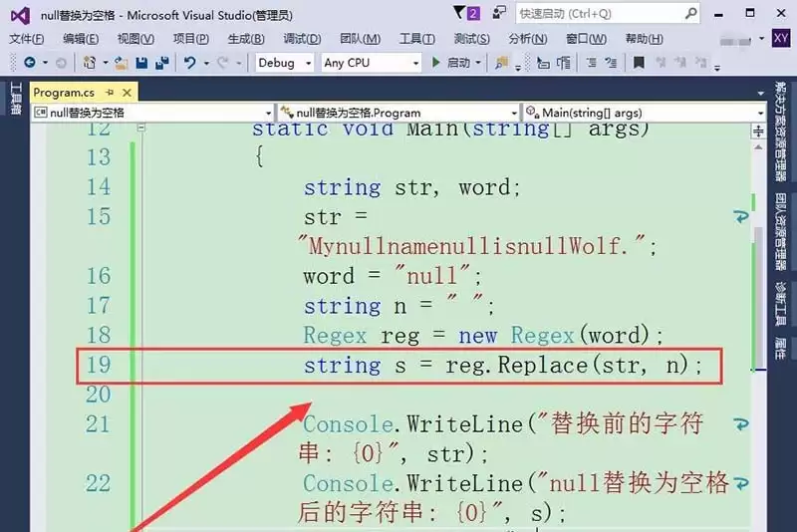797x532 pixels.
Task: Open the 窗口(W) menu
Action: pos(586,39)
